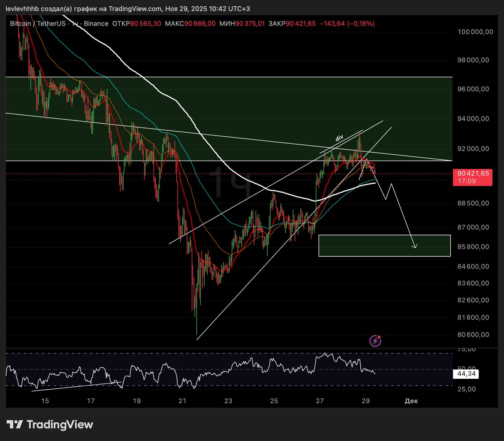Click the Дек month label on time axis
Viewport: 504px width, 441px height.
pyautogui.click(x=411, y=401)
